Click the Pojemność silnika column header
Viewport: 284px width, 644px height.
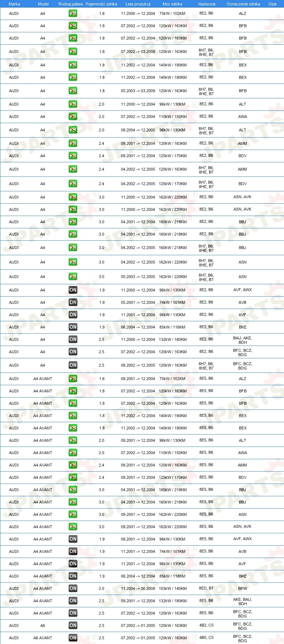101,4
